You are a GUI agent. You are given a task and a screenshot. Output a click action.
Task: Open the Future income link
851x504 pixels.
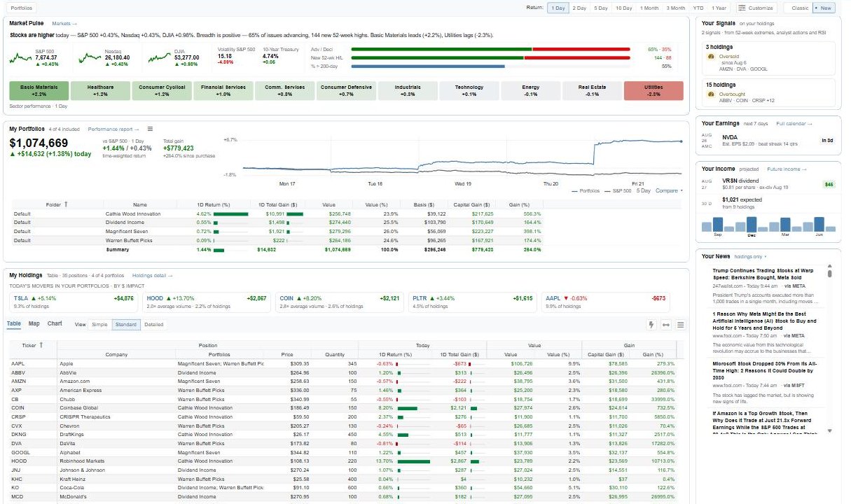click(787, 169)
